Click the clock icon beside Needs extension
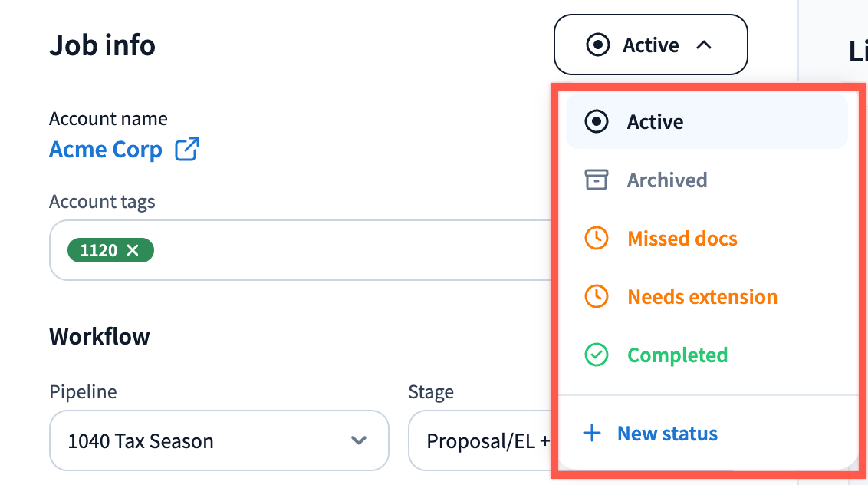Screen dimensions: 868x485 click(x=596, y=297)
